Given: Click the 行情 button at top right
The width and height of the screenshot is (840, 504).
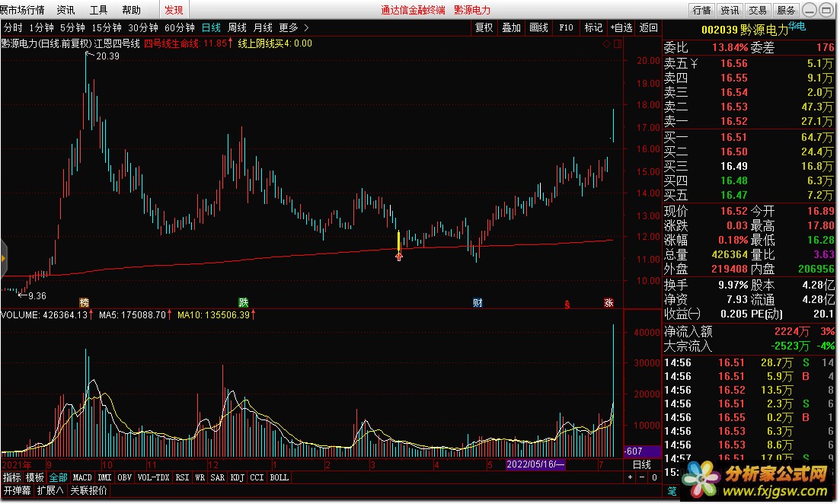Looking at the screenshot, I should pyautogui.click(x=701, y=10).
